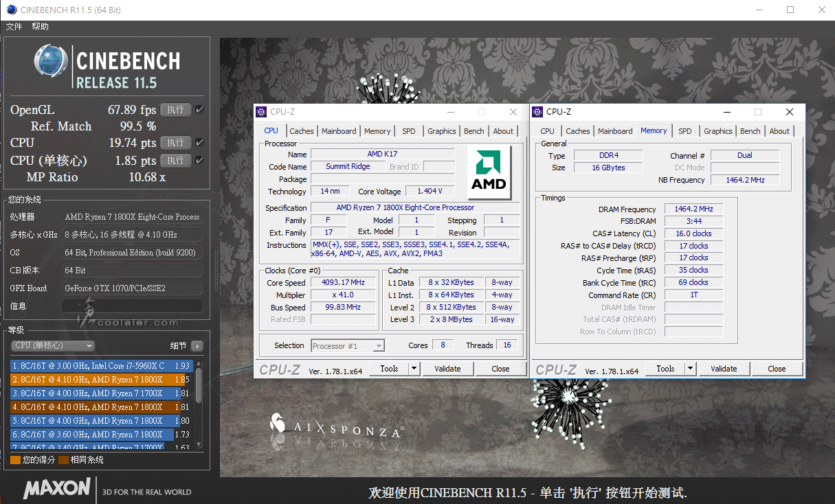Click the Core Speed value "4093.17 MHz"
Screen dimensions: 835x504
point(343,283)
